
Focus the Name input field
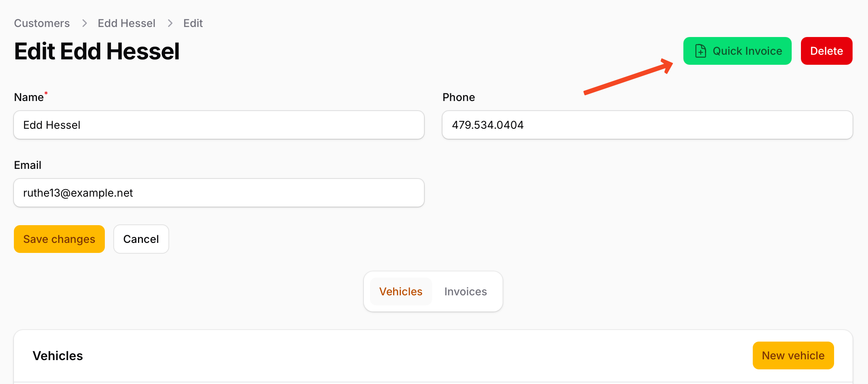tap(219, 125)
